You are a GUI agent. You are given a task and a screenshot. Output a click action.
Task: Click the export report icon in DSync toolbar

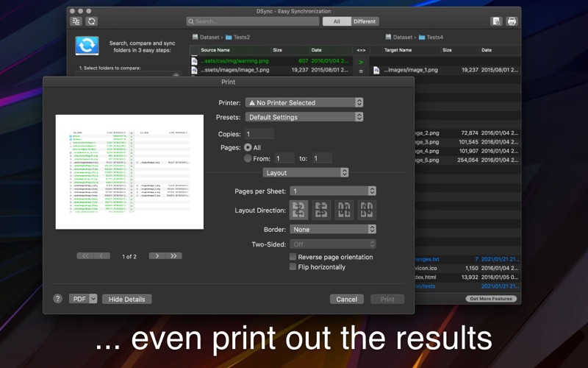(x=496, y=21)
